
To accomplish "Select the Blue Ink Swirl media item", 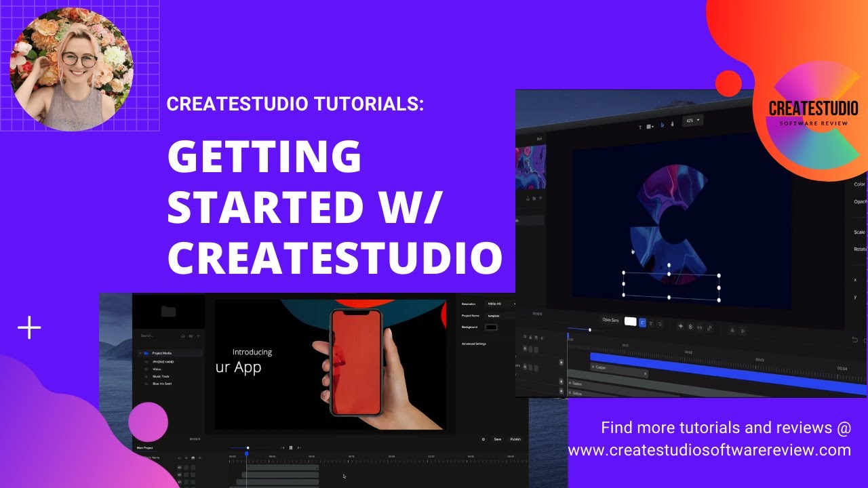I will click(x=161, y=384).
